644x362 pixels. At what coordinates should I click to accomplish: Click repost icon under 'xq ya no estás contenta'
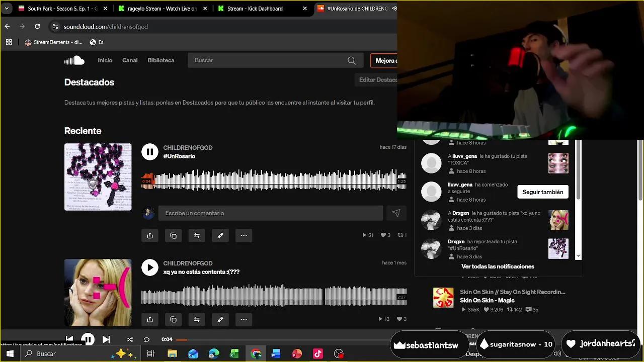[x=197, y=319]
